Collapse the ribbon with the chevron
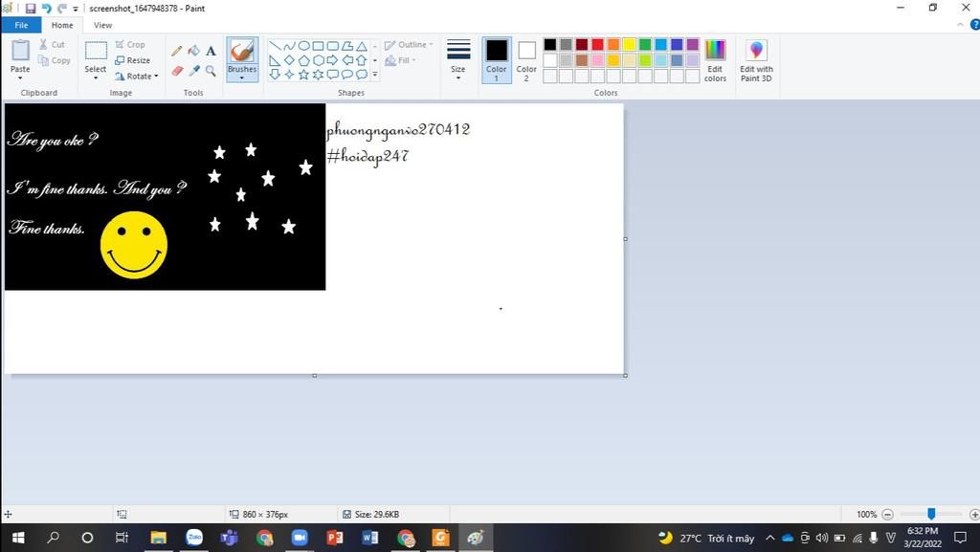The width and height of the screenshot is (980, 552). coord(960,25)
